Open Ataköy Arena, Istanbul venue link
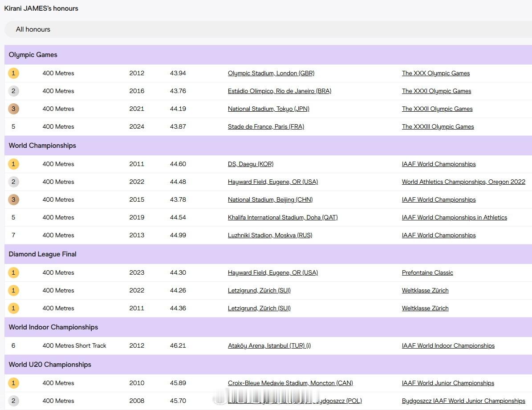The image size is (532, 410). tap(269, 345)
